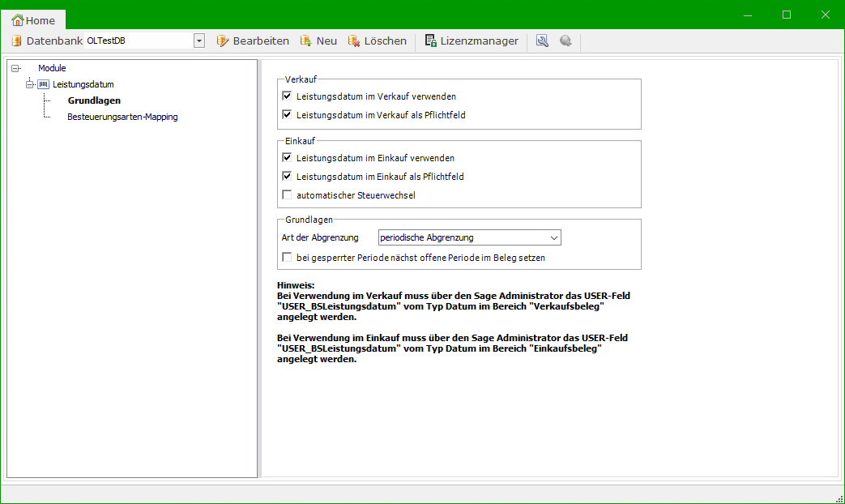Create a new database entry with Neu
Viewport: 845px width, 504px height.
[318, 41]
